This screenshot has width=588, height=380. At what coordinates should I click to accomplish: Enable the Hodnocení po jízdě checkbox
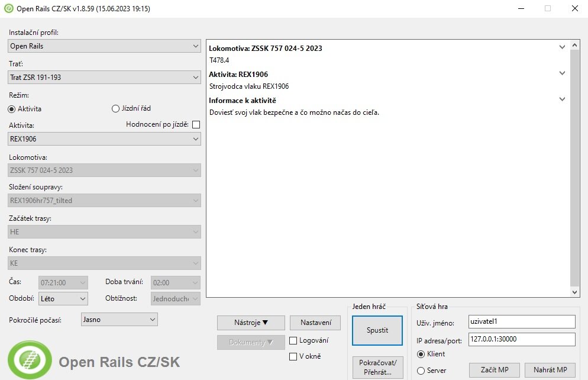pyautogui.click(x=196, y=124)
